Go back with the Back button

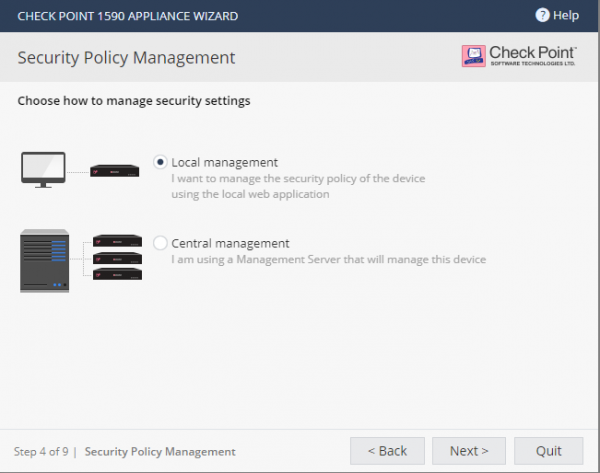pos(387,451)
